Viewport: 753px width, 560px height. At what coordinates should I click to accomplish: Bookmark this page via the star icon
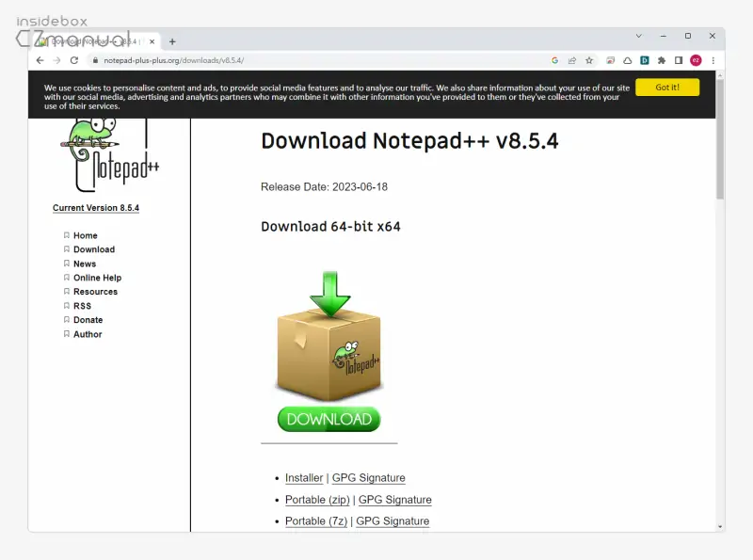[x=588, y=59]
